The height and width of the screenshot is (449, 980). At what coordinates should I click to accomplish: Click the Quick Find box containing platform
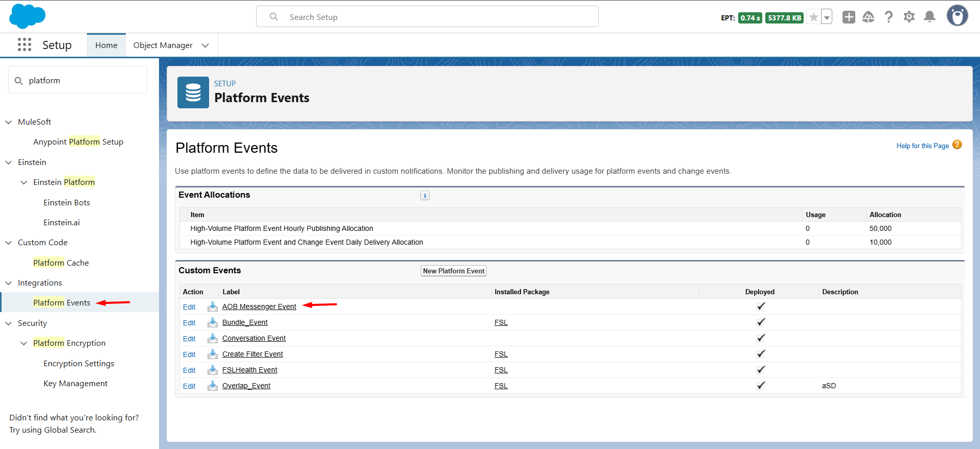tap(78, 80)
